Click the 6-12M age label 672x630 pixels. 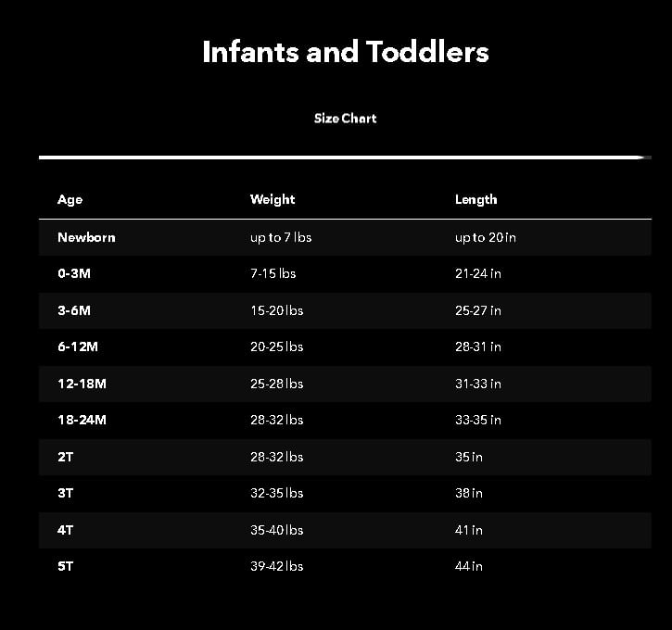click(x=78, y=346)
